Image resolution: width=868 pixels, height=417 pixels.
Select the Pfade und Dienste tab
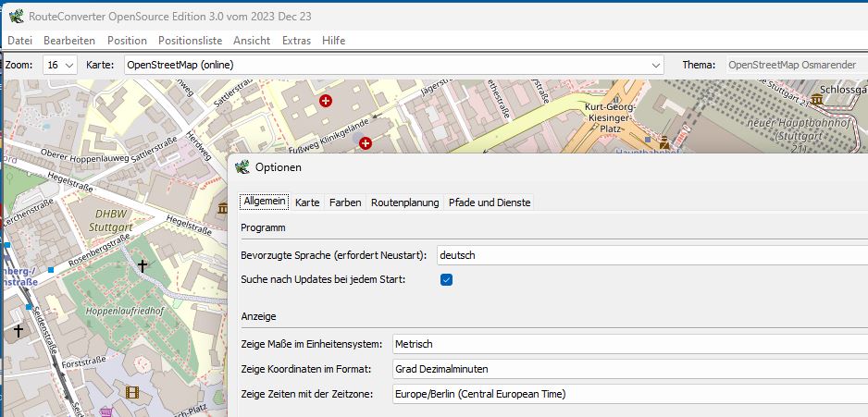489,202
